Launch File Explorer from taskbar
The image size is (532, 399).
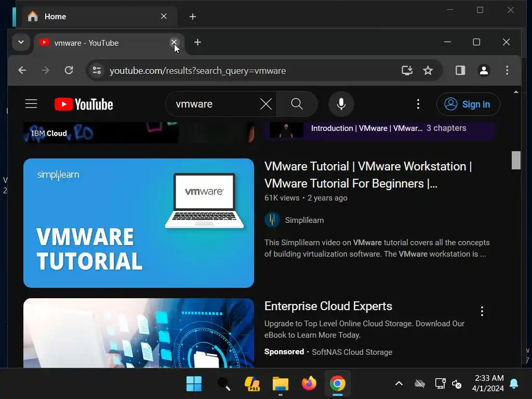[280, 384]
